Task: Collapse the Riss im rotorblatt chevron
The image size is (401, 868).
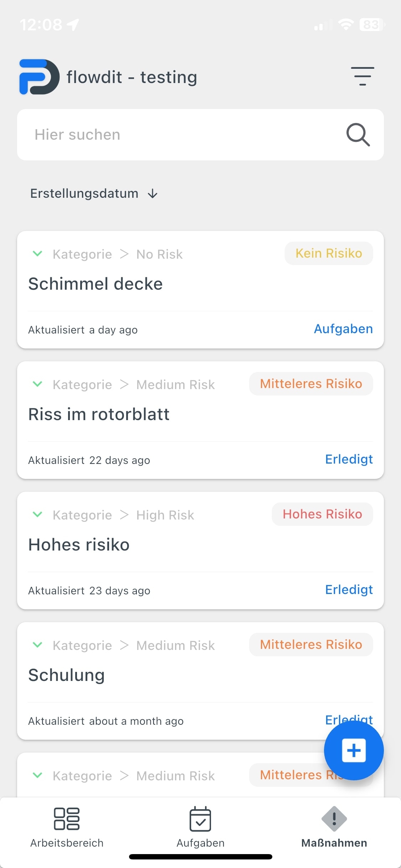Action: pyautogui.click(x=37, y=384)
